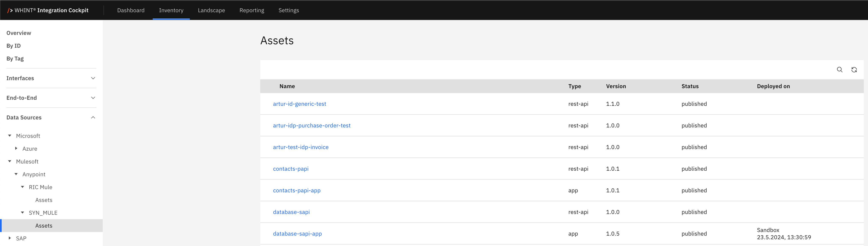Screen dimensions: 868x246
Task: Collapse the Data Sources section chevron
Action: (x=93, y=117)
